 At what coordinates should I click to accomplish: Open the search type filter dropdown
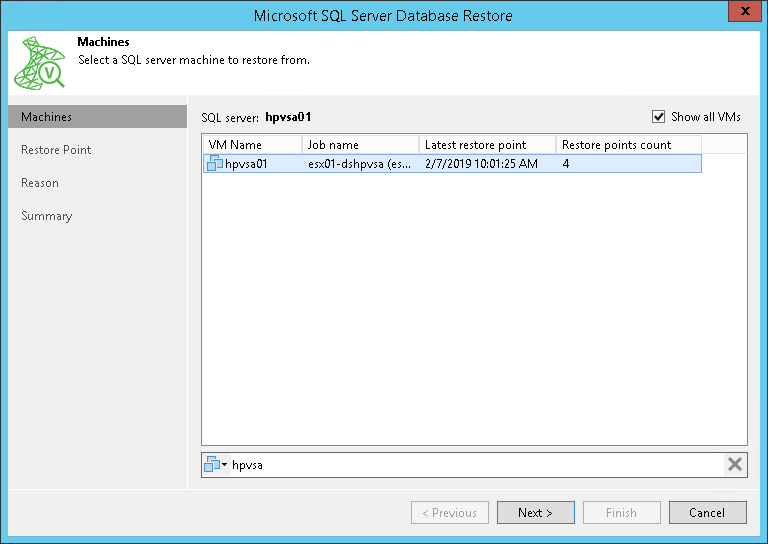coord(216,464)
